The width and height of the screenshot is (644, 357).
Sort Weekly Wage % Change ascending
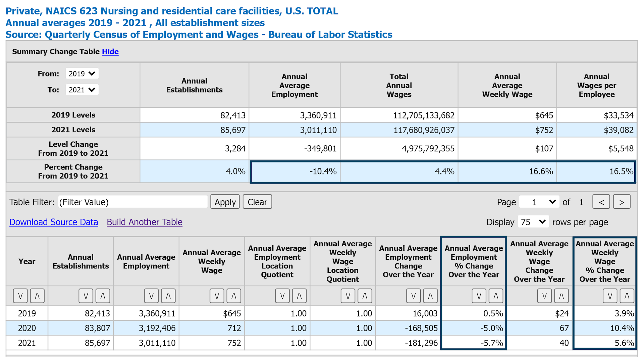coord(627,296)
